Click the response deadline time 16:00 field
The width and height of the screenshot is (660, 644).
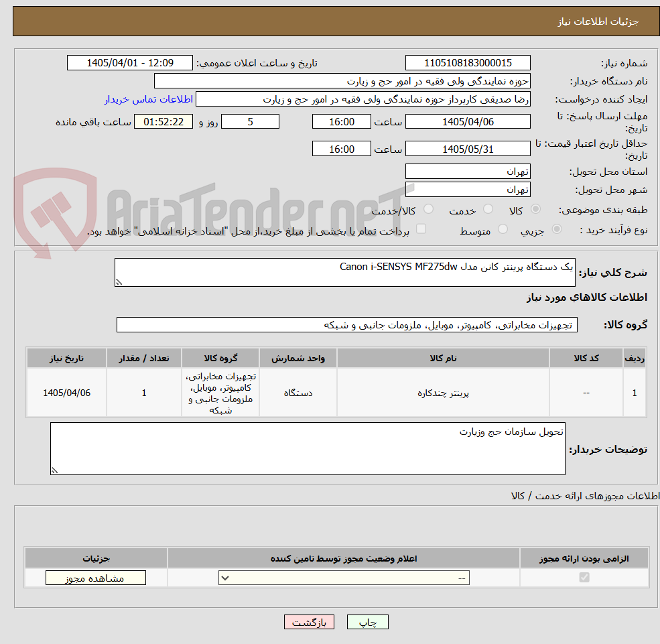point(341,122)
